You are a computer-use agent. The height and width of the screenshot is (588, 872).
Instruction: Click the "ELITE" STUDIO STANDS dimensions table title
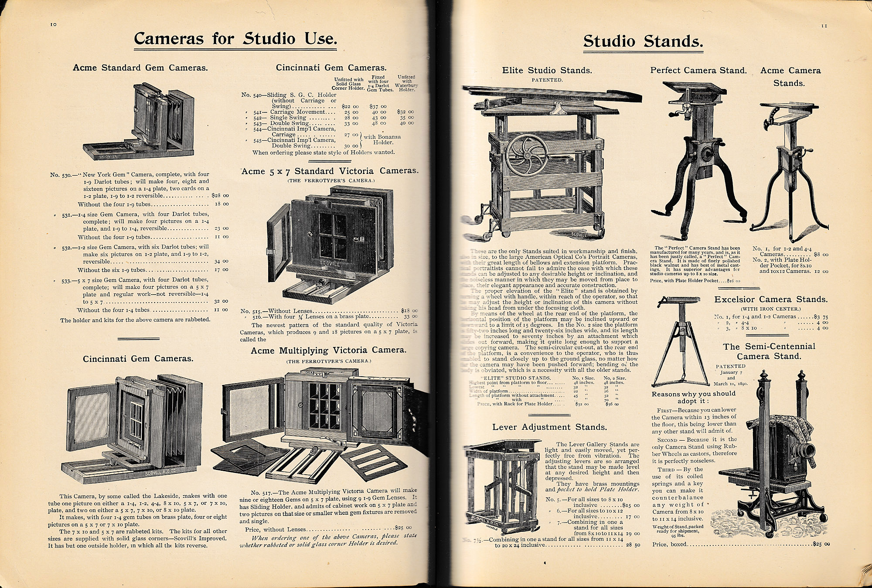tap(515, 377)
